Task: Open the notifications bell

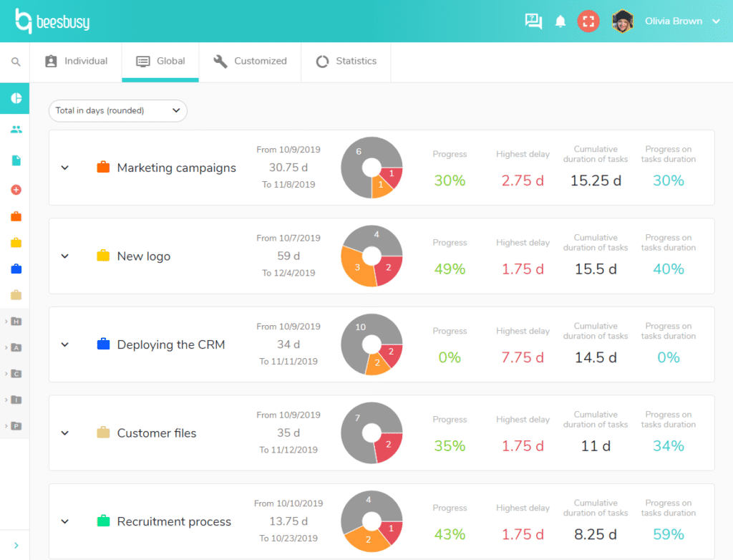Action: (560, 22)
